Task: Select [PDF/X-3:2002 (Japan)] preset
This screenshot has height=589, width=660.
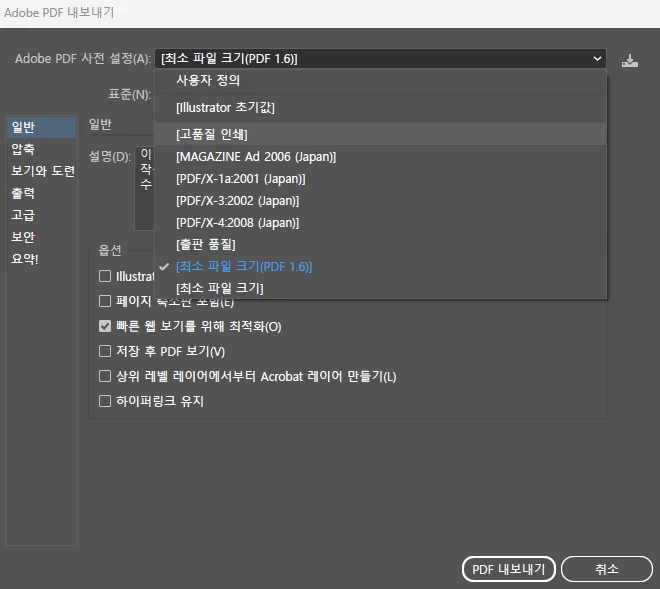Action: [381, 200]
